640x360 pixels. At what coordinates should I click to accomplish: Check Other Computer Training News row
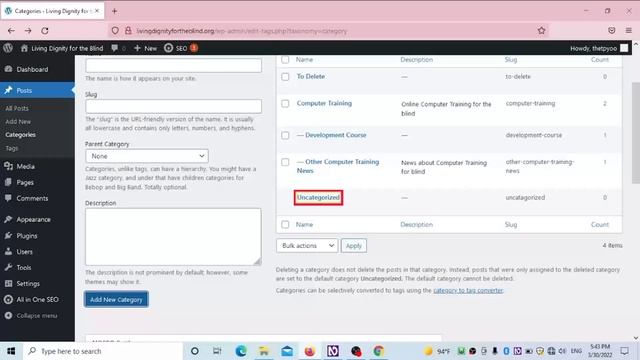[x=285, y=162]
